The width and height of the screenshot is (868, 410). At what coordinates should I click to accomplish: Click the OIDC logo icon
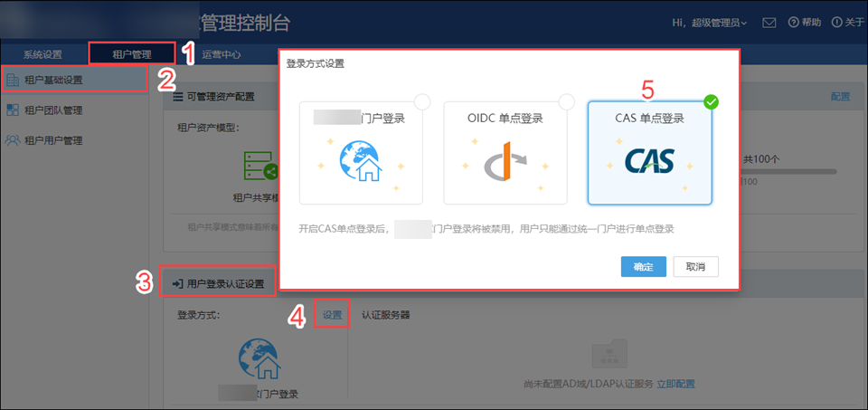pos(506,162)
